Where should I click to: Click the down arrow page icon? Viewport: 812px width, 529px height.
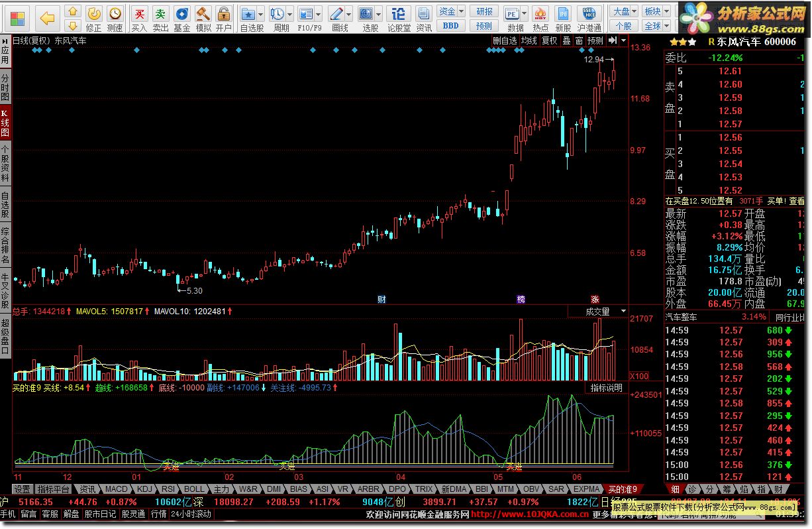[x=73, y=27]
